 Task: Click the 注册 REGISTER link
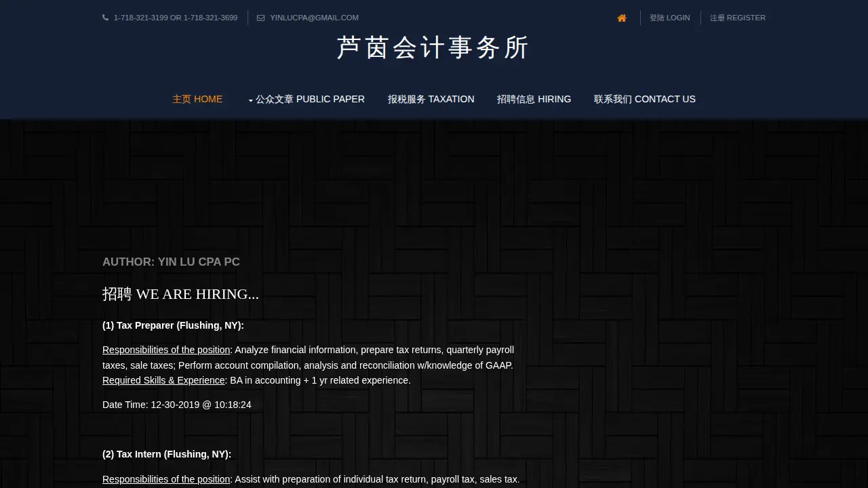[x=737, y=18]
